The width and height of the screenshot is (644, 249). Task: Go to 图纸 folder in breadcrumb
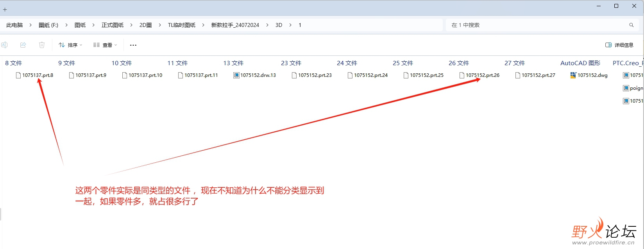(x=80, y=25)
